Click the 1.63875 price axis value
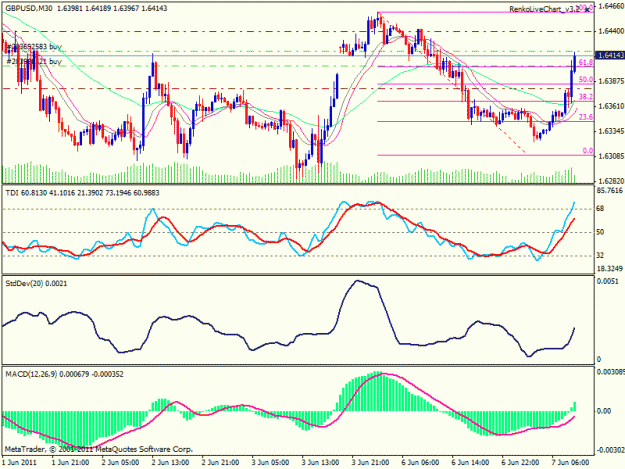 (x=611, y=81)
